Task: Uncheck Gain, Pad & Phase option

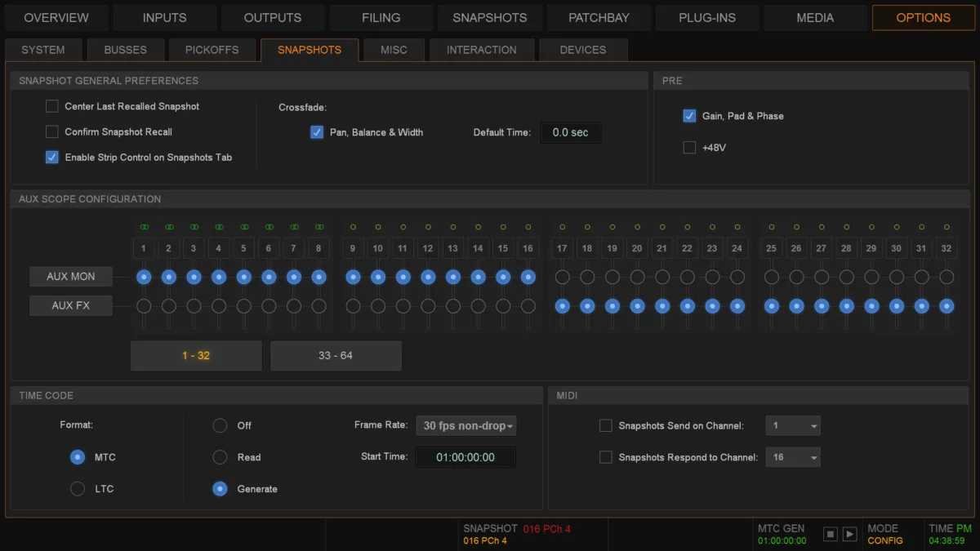Action: [x=689, y=116]
